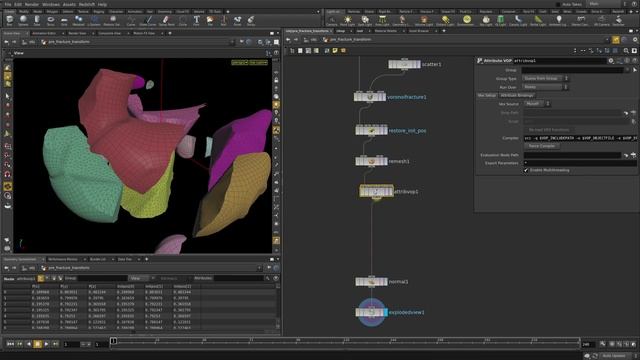Toggle display flag on remesh1 node
The image size is (640, 360).
(385, 161)
